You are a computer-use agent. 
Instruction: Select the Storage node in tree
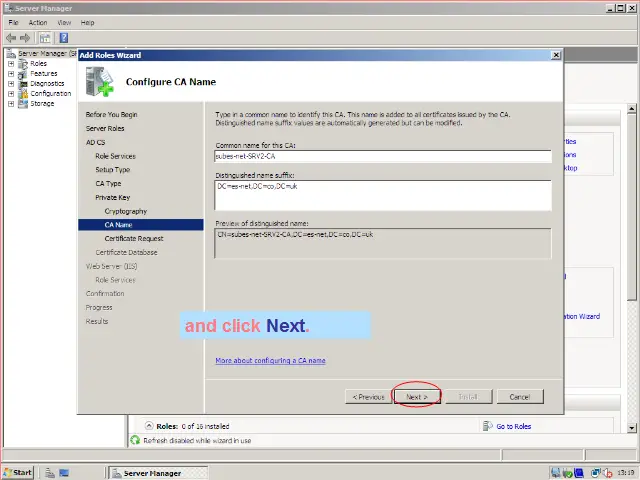point(42,103)
